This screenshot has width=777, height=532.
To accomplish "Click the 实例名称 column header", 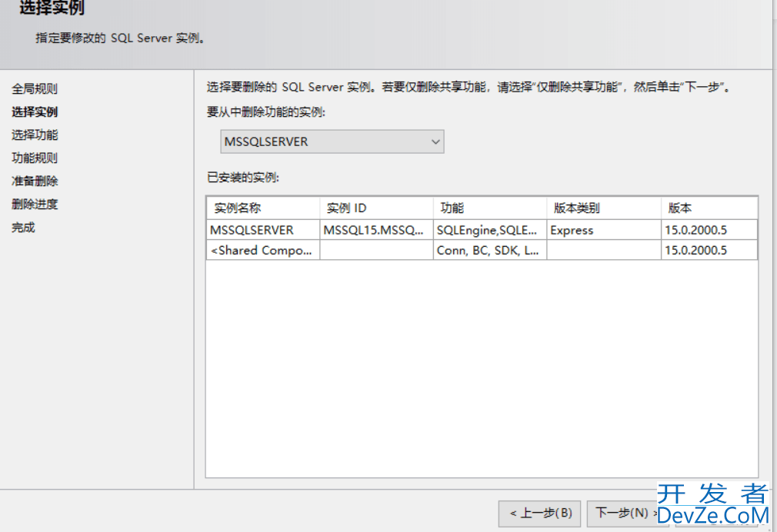I will coord(263,208).
